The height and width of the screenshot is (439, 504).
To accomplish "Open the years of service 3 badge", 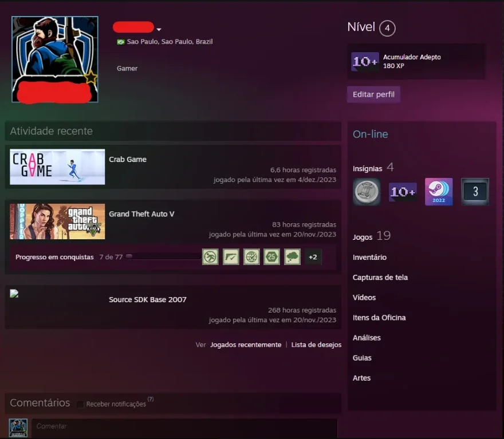I will click(475, 192).
